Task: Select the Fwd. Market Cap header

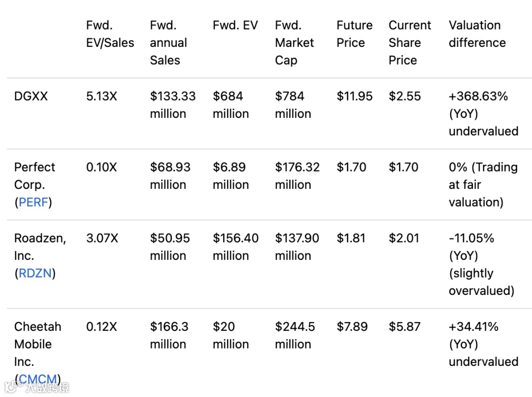Action: (294, 43)
